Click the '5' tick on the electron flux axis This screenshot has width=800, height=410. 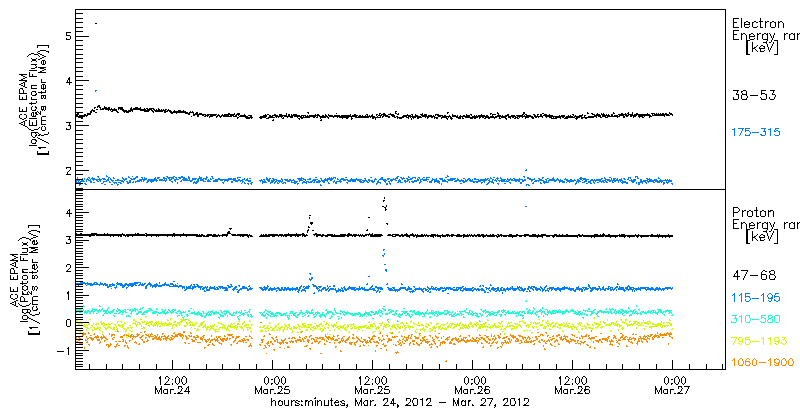[67, 36]
